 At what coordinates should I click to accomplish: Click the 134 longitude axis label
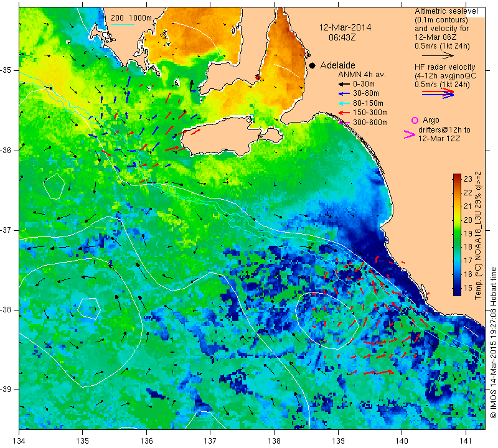[19, 441]
